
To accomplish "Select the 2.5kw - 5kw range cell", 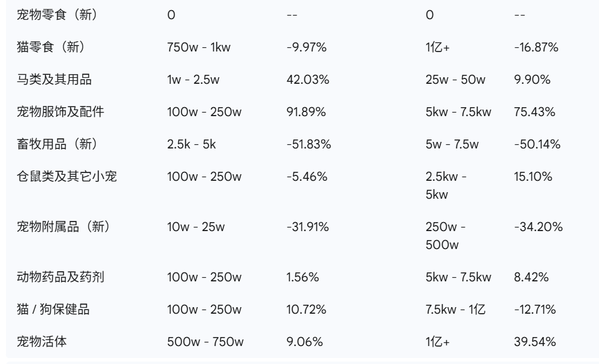I will pyautogui.click(x=446, y=185).
